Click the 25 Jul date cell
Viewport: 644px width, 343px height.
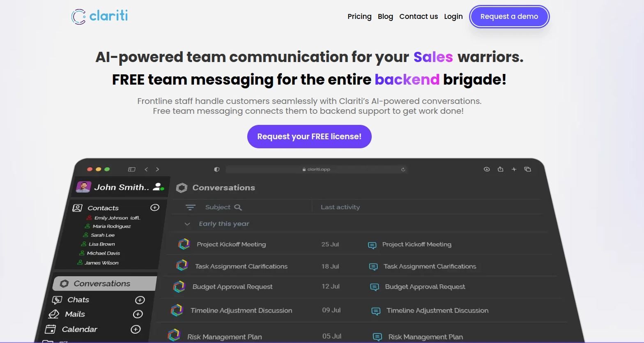pyautogui.click(x=330, y=244)
